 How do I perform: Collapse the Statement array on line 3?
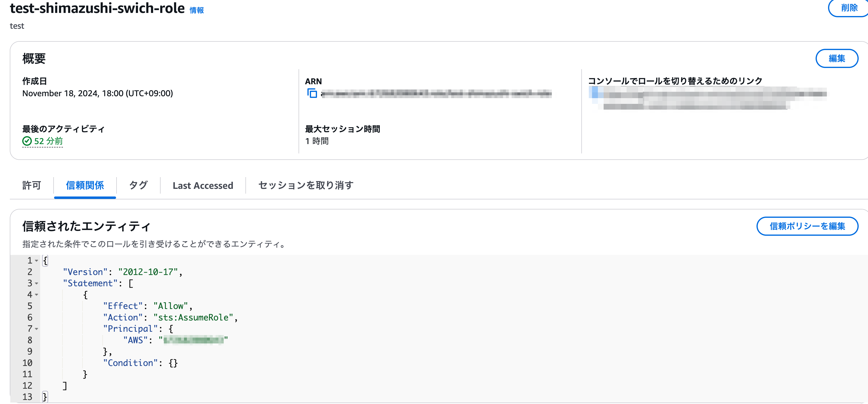tap(36, 283)
